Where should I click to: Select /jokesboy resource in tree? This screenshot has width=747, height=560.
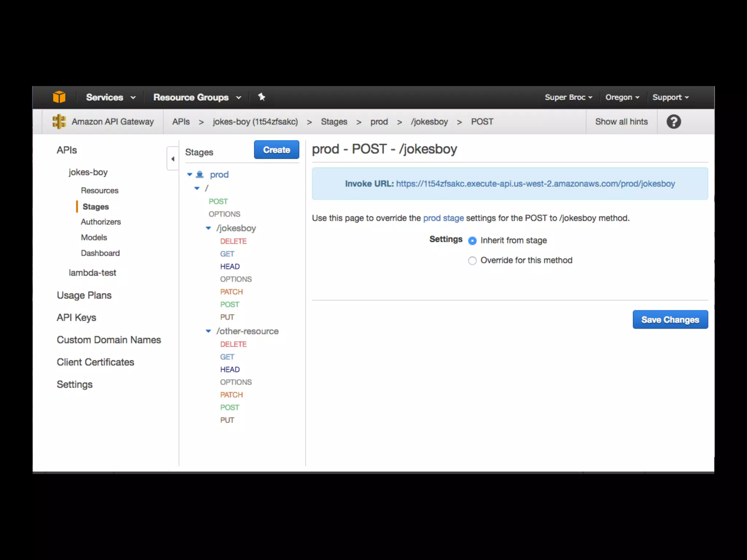pos(236,228)
